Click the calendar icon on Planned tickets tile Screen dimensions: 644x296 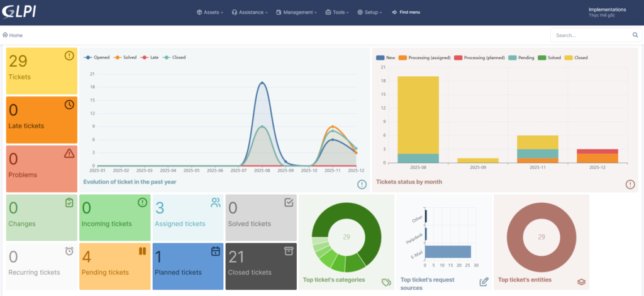[x=215, y=251]
